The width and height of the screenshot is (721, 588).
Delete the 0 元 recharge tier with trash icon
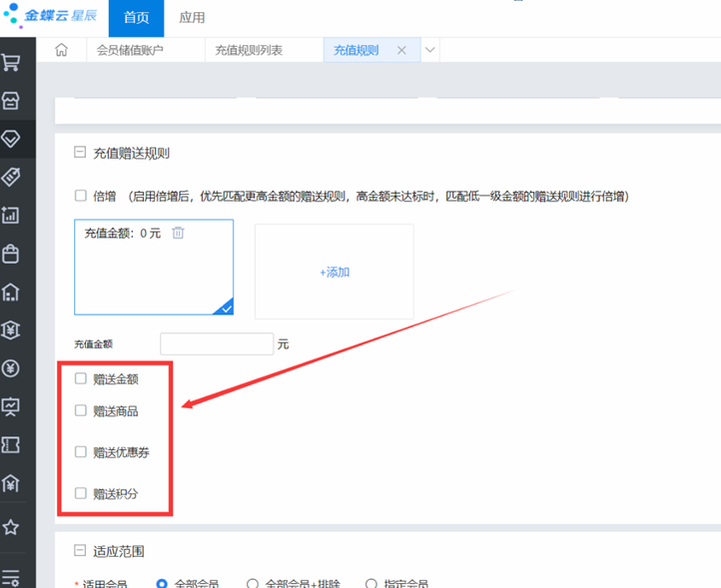coord(178,233)
